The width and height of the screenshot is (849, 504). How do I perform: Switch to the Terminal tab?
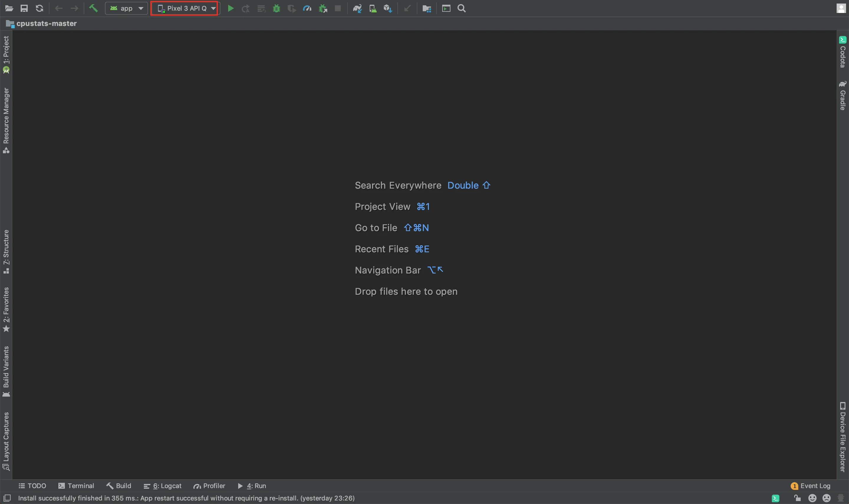click(76, 486)
